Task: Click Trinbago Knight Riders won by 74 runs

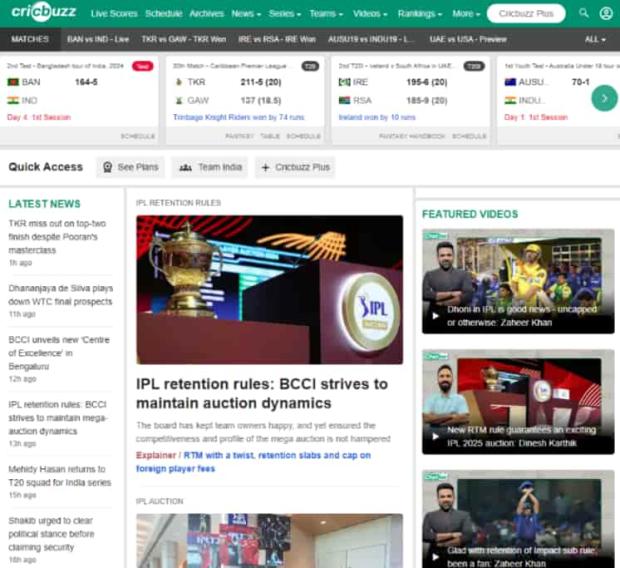Action: (238, 117)
